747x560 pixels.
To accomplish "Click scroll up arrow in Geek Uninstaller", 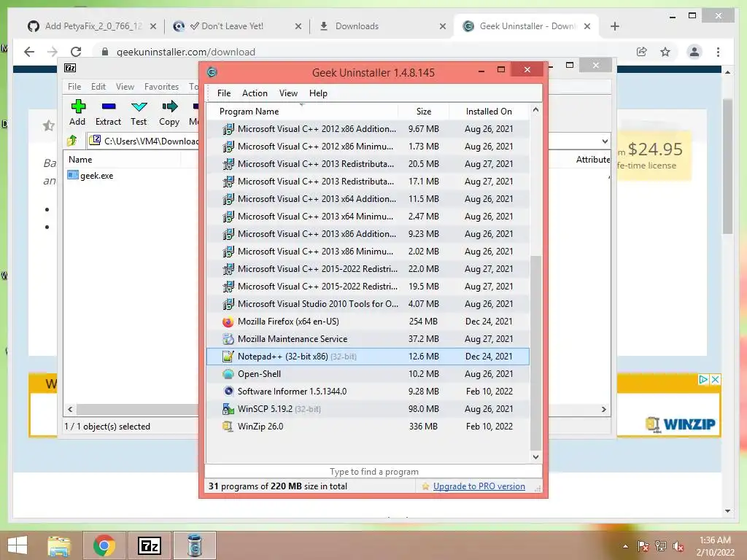I will pyautogui.click(x=535, y=110).
